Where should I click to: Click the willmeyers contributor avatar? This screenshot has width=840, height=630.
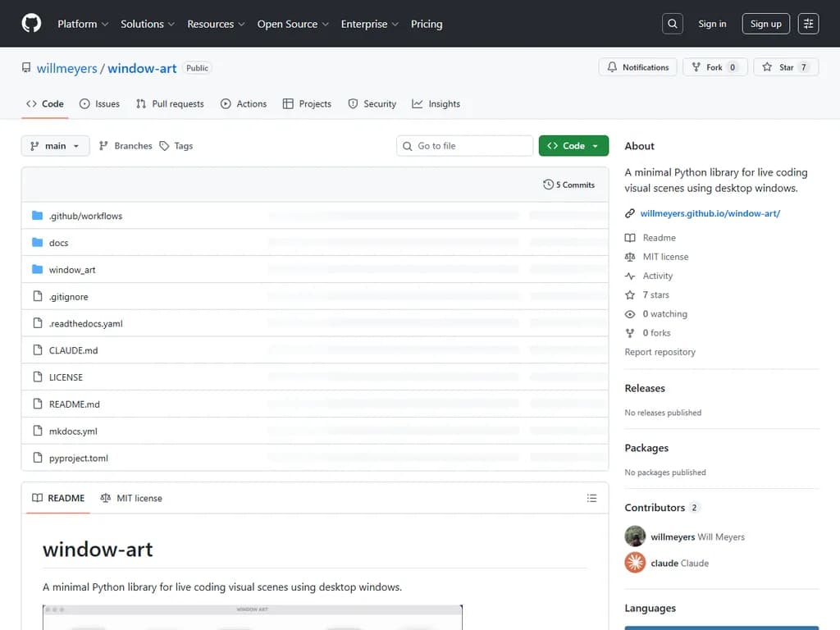click(635, 536)
